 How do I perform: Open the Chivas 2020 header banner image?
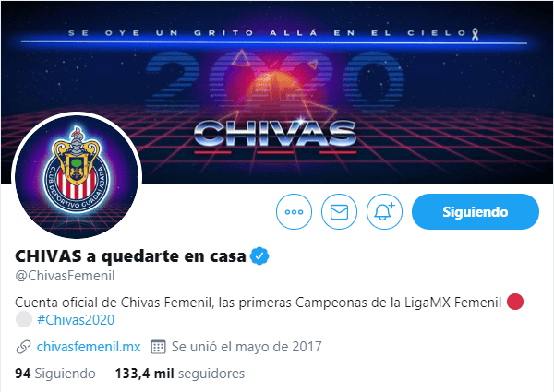pos(277,92)
